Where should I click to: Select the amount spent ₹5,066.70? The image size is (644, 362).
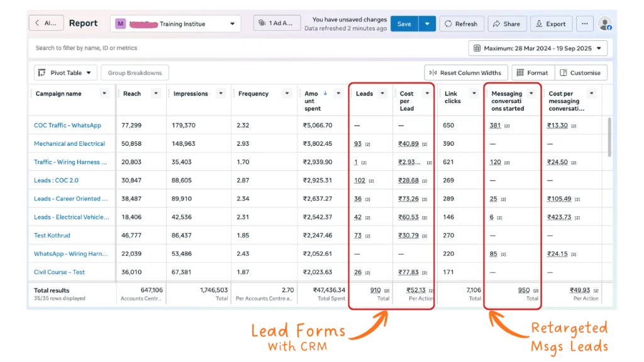pos(318,125)
